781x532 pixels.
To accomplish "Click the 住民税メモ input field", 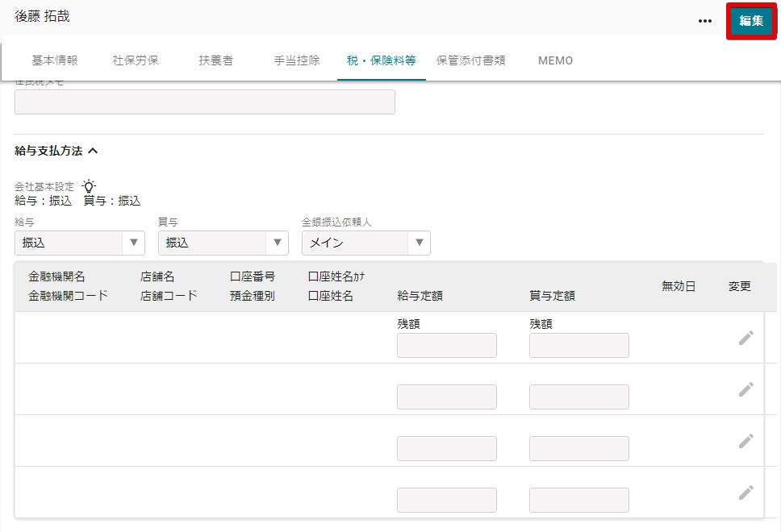I will [x=205, y=102].
